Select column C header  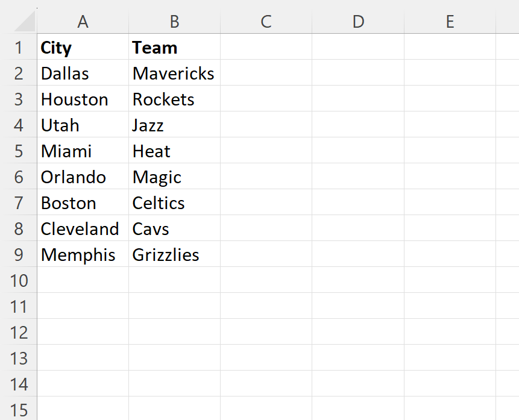pyautogui.click(x=266, y=22)
